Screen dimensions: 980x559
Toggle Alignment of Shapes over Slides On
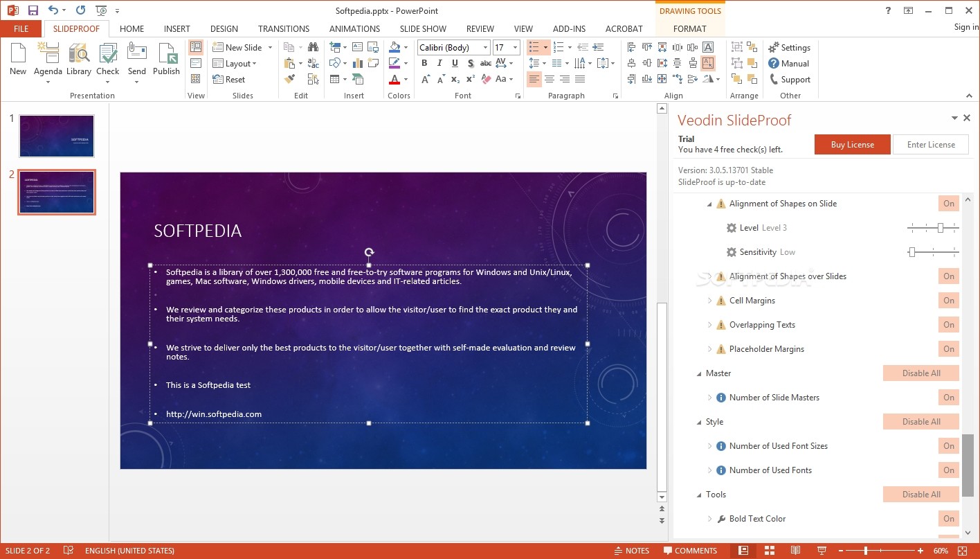click(x=949, y=276)
